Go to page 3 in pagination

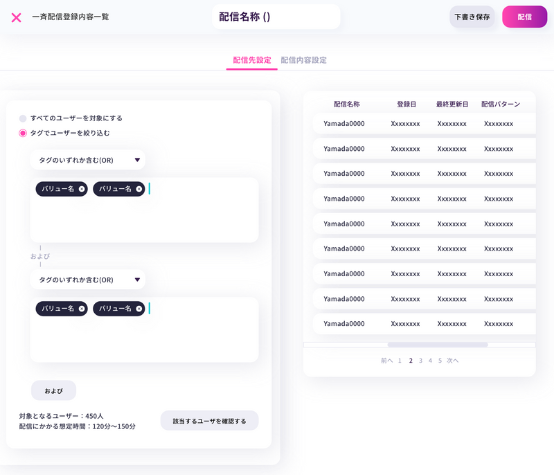420,360
